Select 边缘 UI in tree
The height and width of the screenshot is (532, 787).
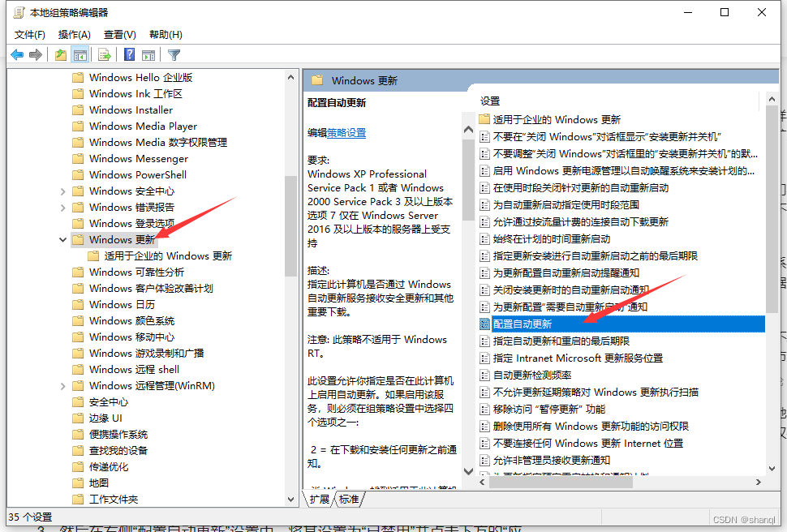pos(105,418)
